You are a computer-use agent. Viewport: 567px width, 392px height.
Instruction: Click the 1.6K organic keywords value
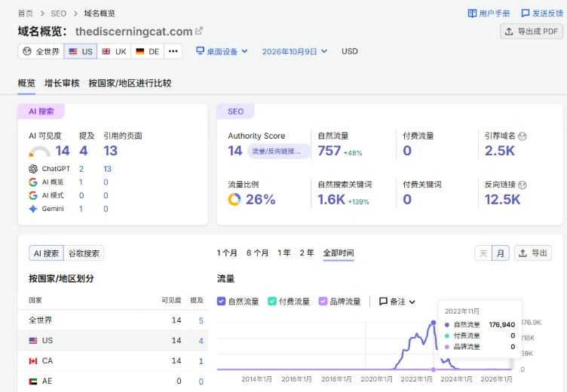click(x=332, y=200)
